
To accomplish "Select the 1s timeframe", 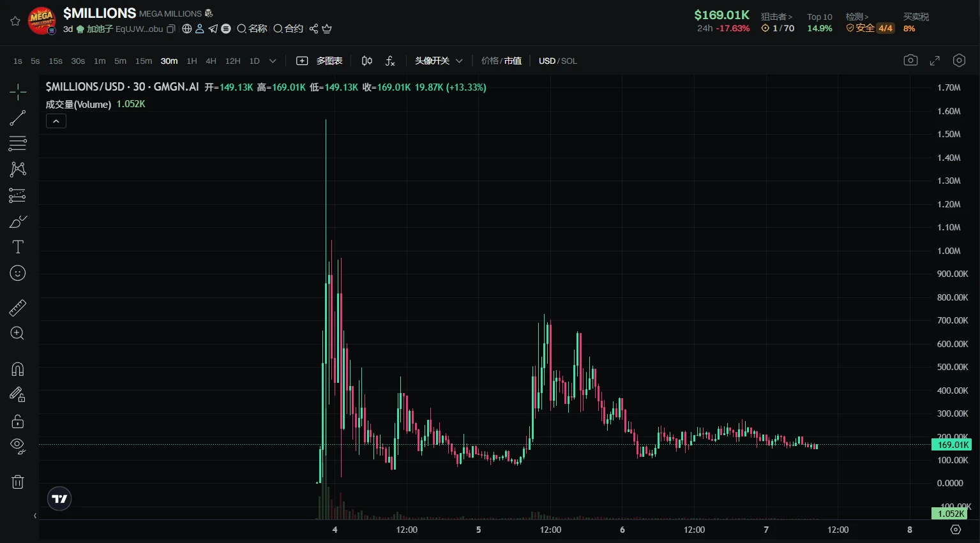I will point(18,61).
